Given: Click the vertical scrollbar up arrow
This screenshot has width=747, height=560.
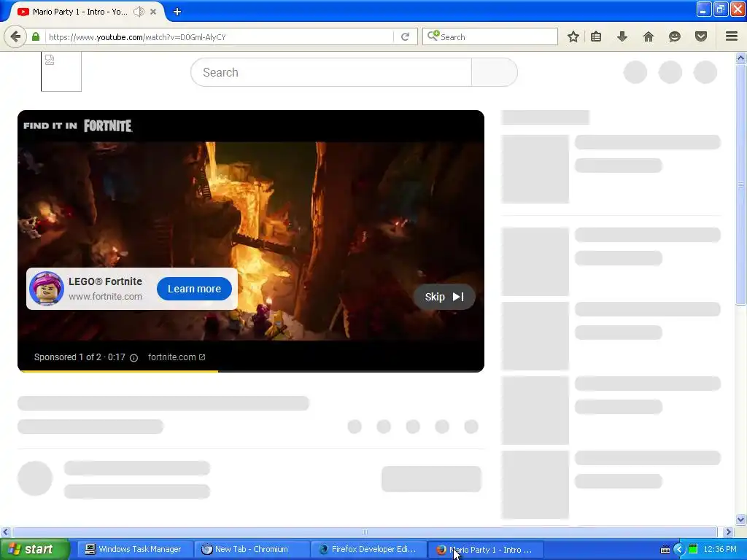Looking at the screenshot, I should [x=740, y=58].
